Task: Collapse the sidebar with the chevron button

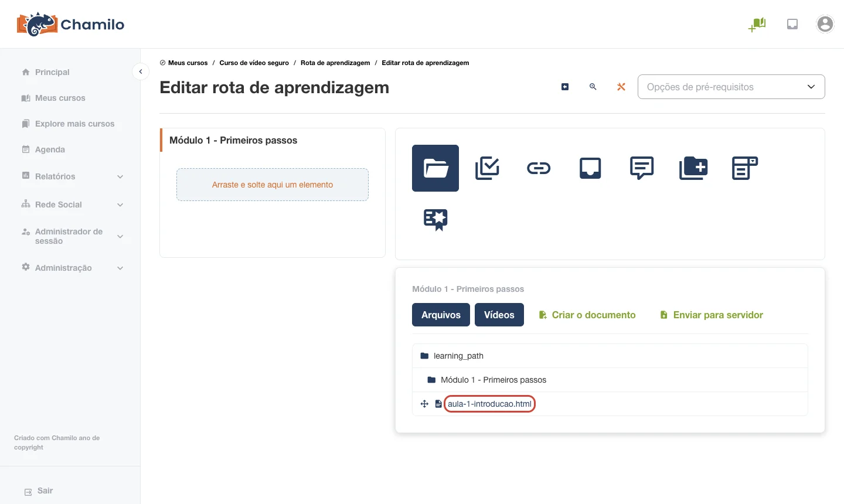Action: [x=141, y=71]
